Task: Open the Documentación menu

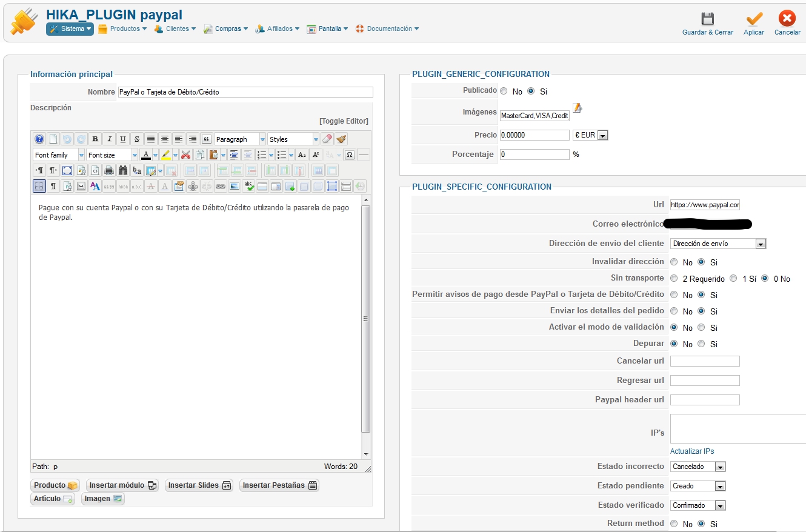Action: click(387, 28)
